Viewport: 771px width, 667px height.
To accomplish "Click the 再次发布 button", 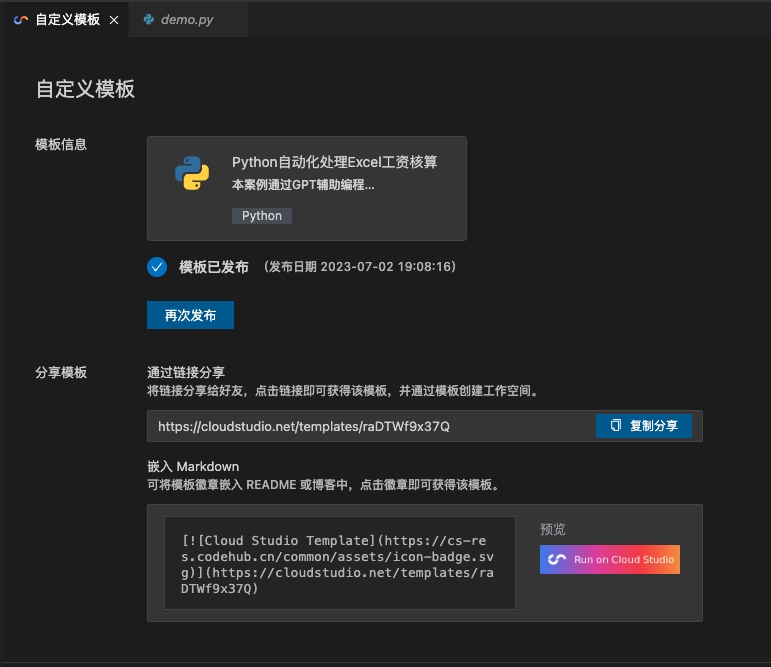I will pos(190,315).
